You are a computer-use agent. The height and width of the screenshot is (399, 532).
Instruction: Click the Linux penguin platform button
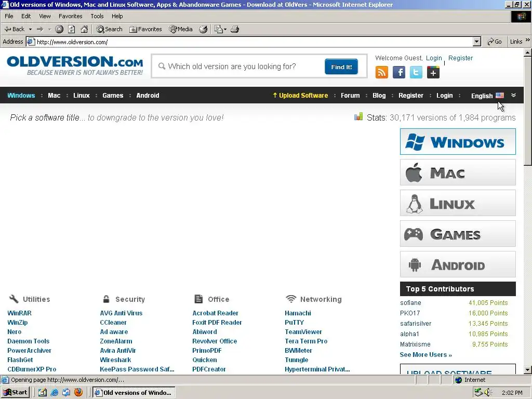pyautogui.click(x=458, y=203)
